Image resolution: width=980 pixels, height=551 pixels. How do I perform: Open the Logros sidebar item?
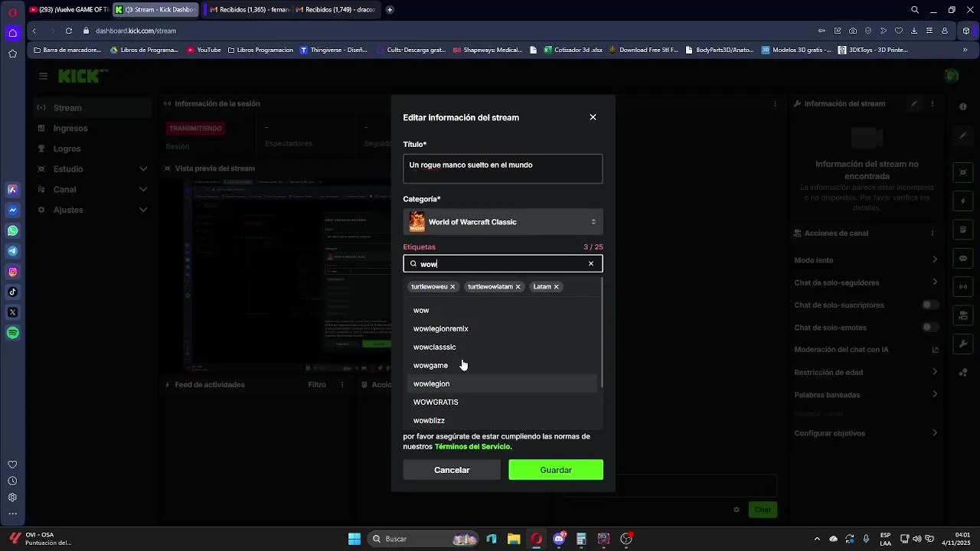click(x=92, y=148)
